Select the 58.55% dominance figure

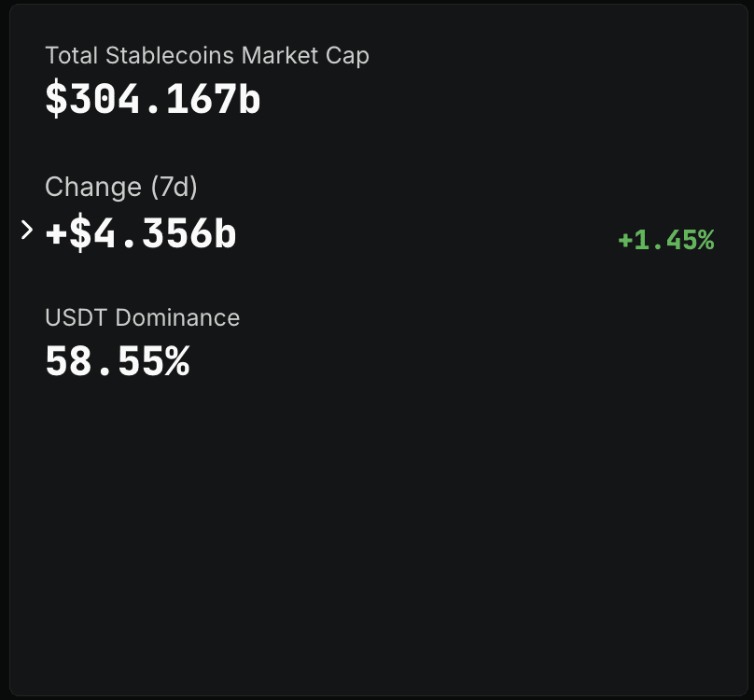[117, 361]
